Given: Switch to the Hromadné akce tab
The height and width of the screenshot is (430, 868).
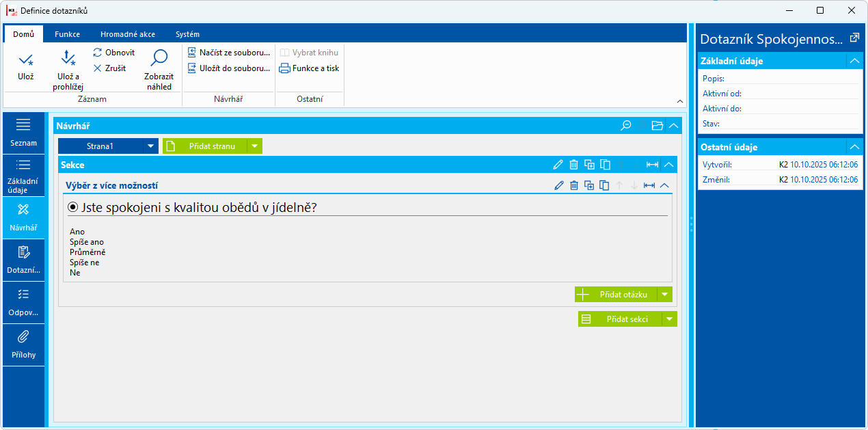Looking at the screenshot, I should tap(128, 34).
